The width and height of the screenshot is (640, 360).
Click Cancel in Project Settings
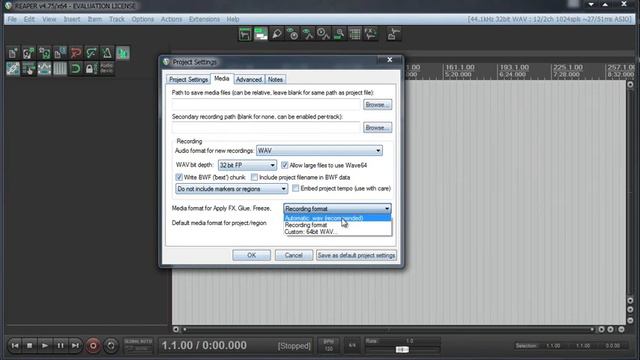293,255
